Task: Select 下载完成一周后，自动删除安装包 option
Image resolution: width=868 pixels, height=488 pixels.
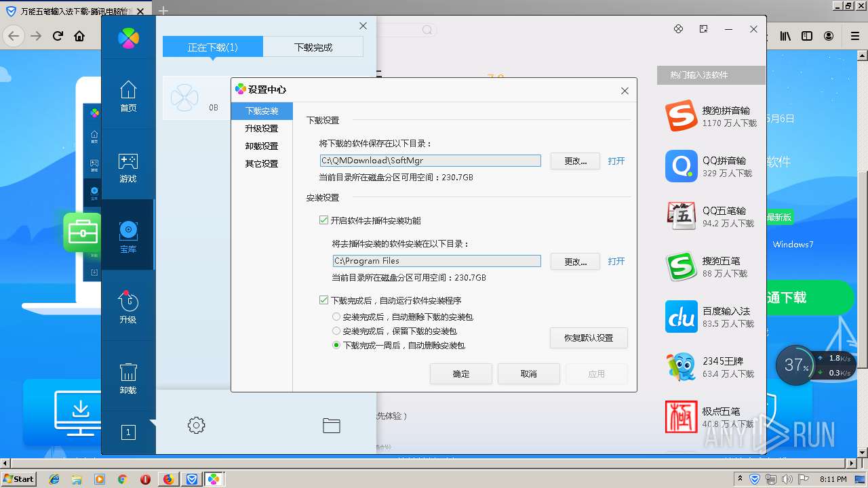Action: [336, 345]
